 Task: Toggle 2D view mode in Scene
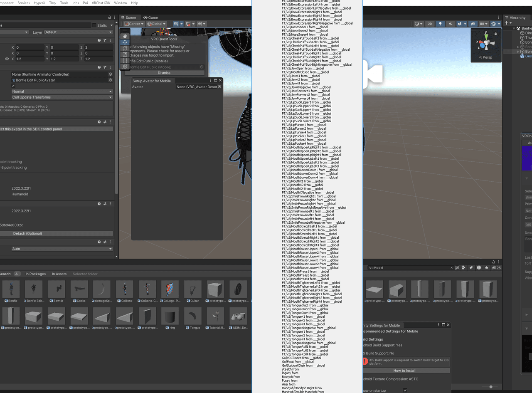tap(430, 24)
